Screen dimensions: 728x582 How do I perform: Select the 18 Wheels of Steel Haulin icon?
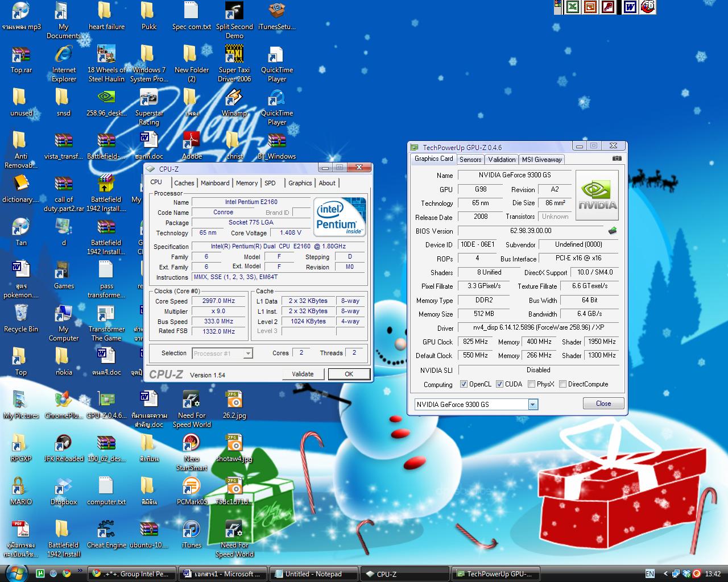coord(106,64)
